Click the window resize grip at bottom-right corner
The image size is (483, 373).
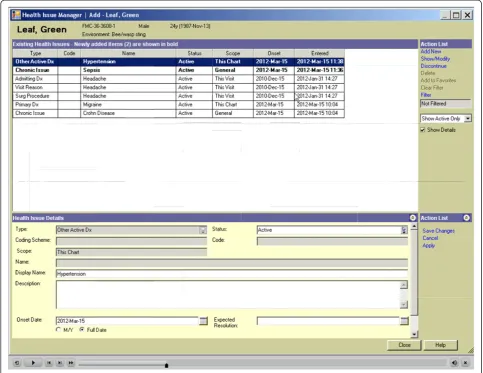click(x=471, y=350)
